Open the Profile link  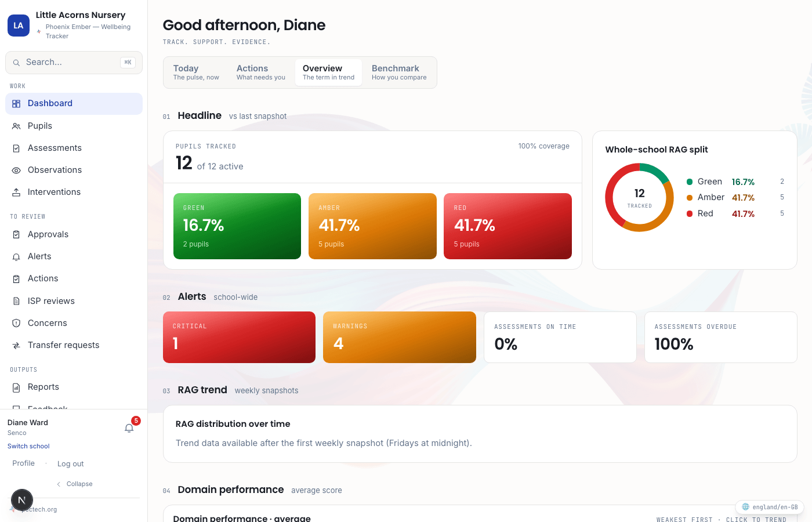pyautogui.click(x=24, y=463)
